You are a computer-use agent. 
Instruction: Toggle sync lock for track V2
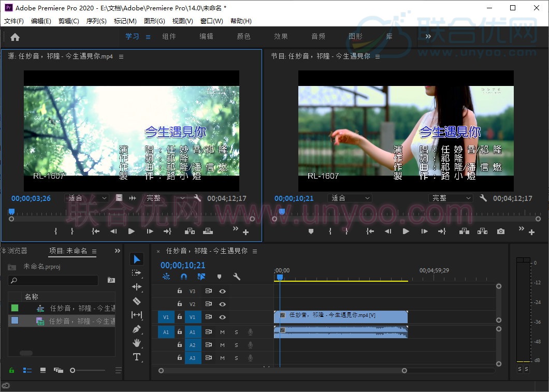point(209,304)
